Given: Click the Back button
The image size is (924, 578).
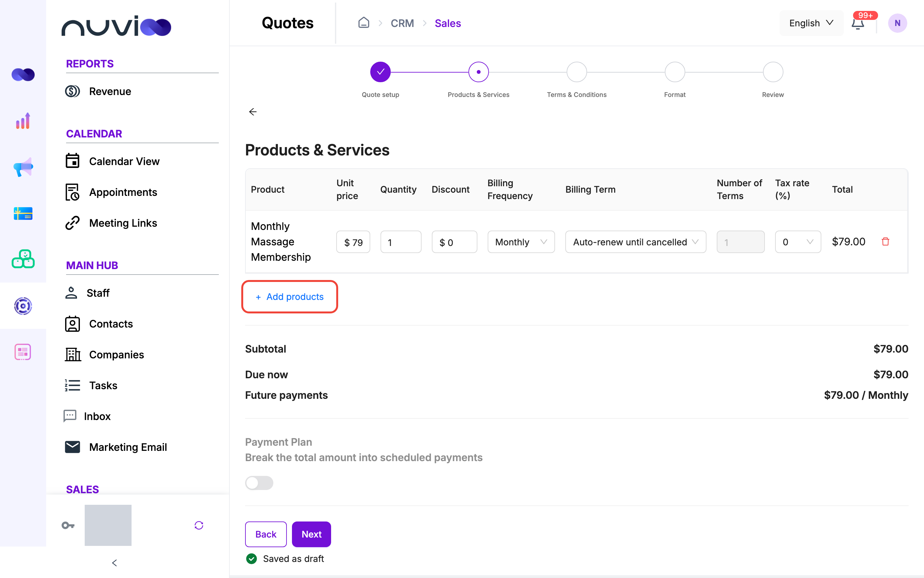Looking at the screenshot, I should [266, 534].
